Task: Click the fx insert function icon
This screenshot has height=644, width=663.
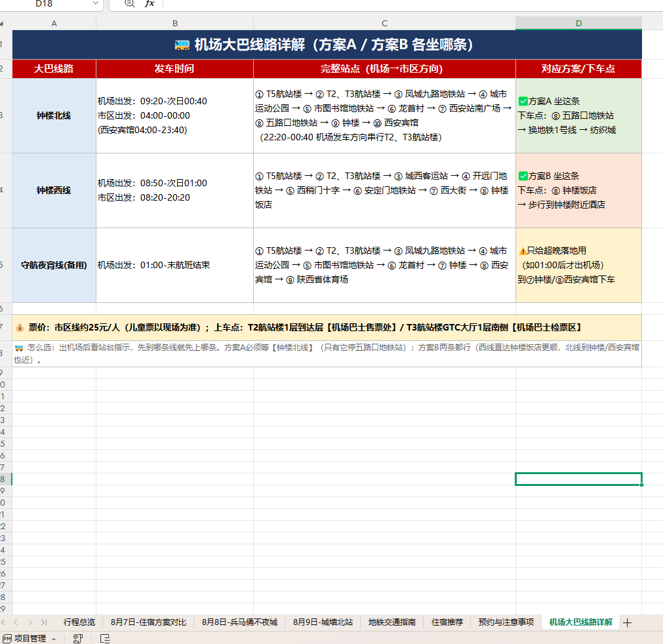Action: pos(150,3)
